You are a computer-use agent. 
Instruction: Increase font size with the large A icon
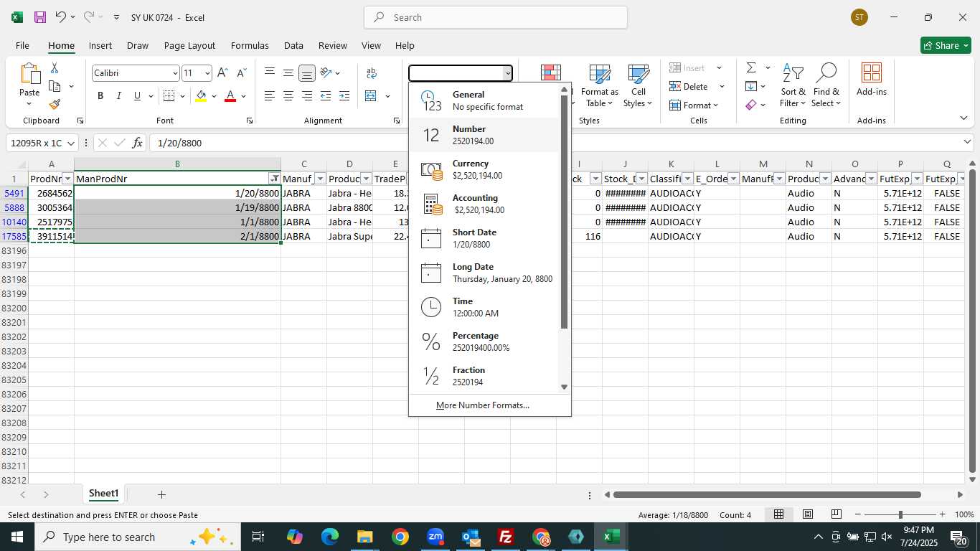point(222,73)
